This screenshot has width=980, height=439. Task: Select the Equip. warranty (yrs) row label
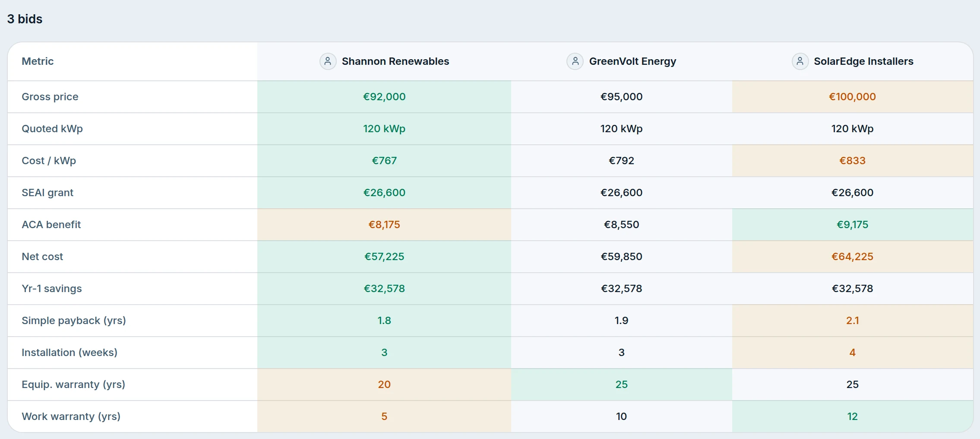pyautogui.click(x=73, y=385)
